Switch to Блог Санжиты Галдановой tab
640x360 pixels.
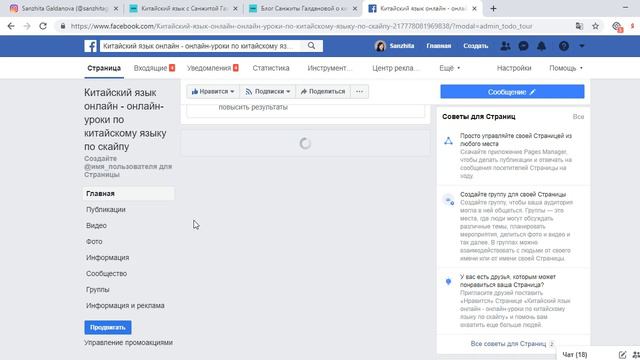(302, 9)
